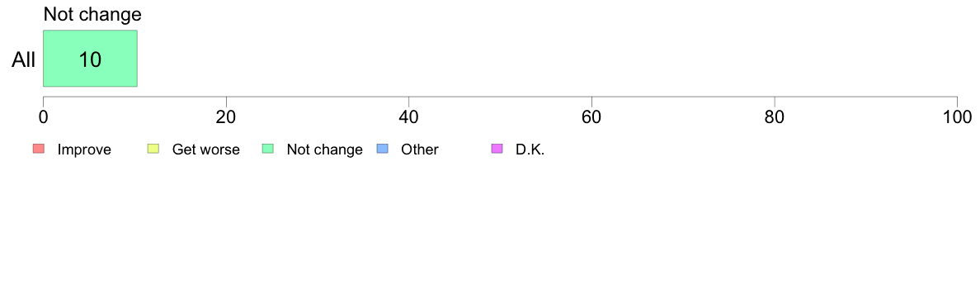Screen dimensions: 980x304
Task: Select the D.K. legend label
Action: click(x=530, y=150)
